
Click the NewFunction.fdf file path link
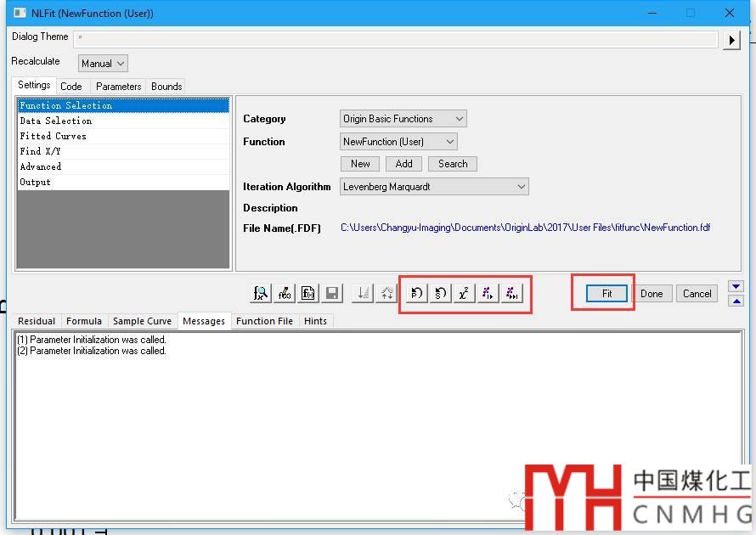(x=525, y=228)
